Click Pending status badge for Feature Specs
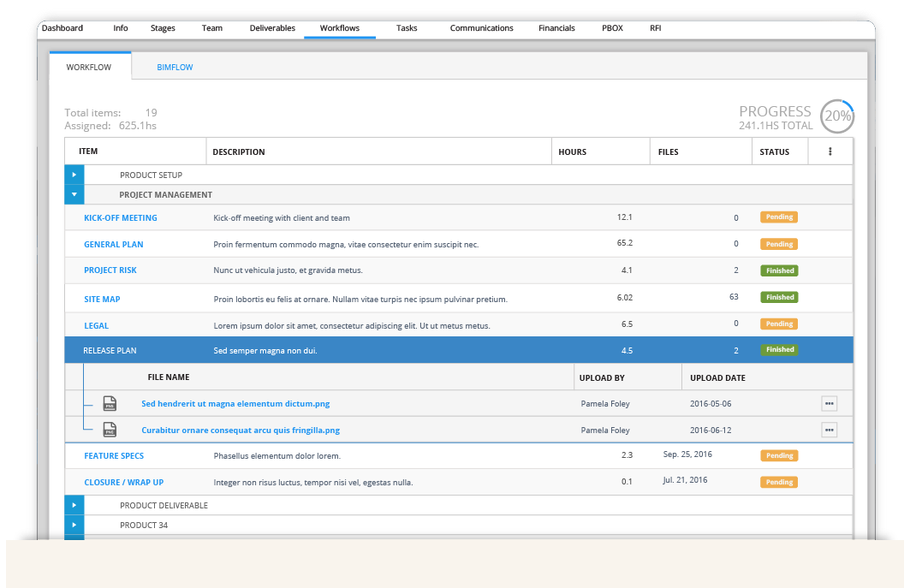The height and width of the screenshot is (588, 916). pyautogui.click(x=779, y=455)
